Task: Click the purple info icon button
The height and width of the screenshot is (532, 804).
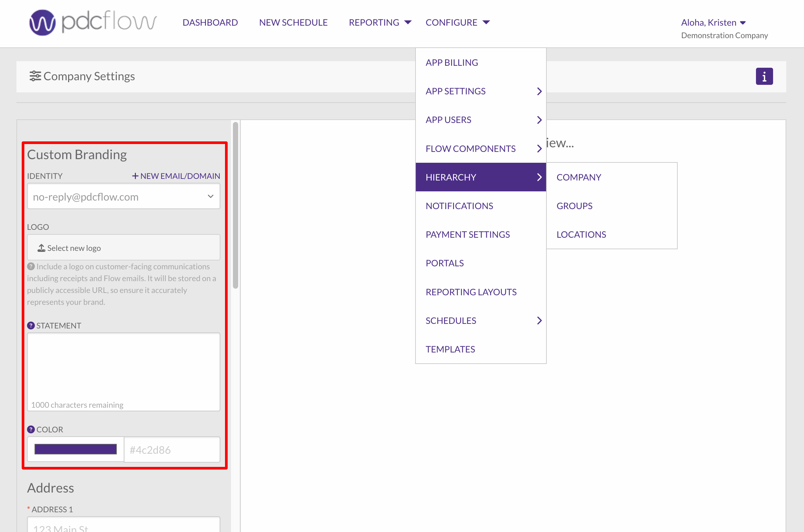Action: coord(764,76)
